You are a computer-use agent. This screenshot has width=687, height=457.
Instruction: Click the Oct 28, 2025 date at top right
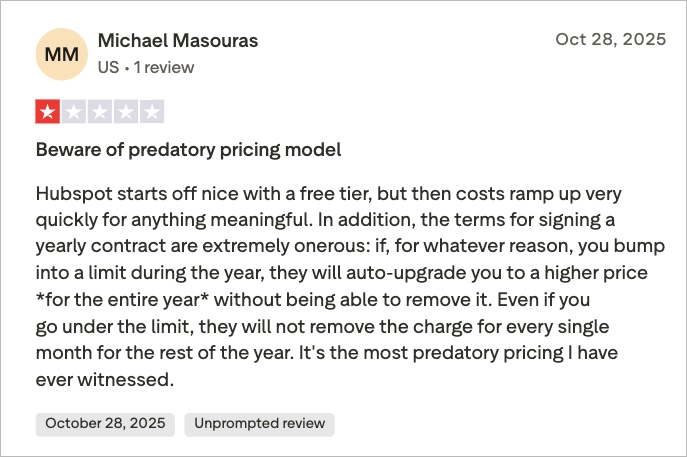click(x=610, y=41)
